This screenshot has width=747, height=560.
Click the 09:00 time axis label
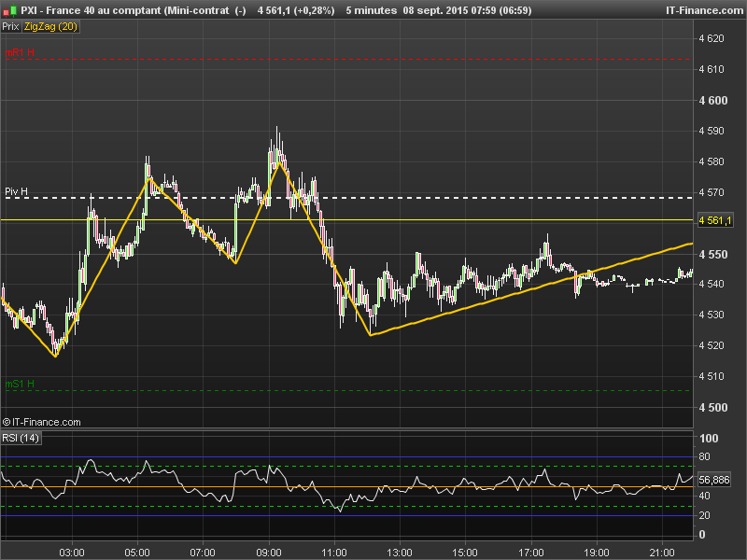point(269,553)
